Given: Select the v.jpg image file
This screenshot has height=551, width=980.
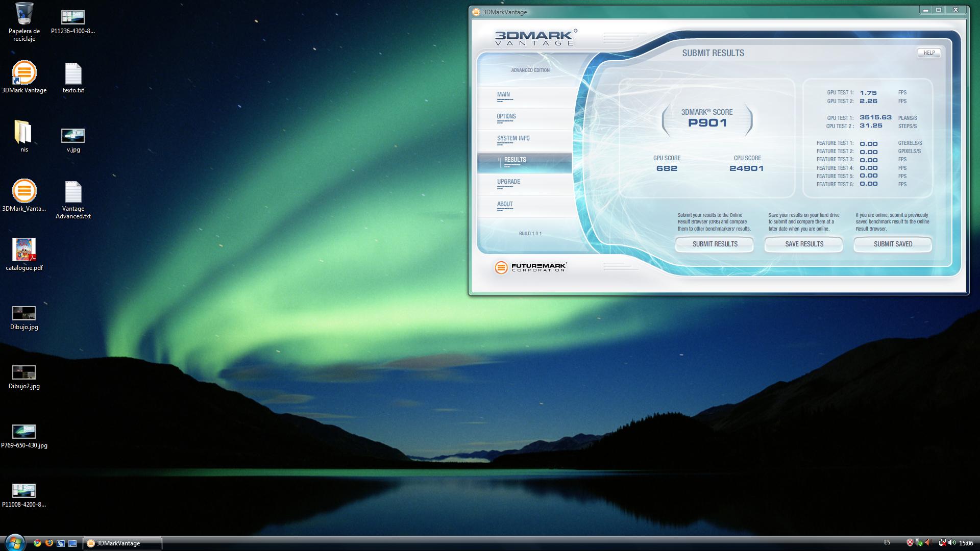Looking at the screenshot, I should [73, 140].
